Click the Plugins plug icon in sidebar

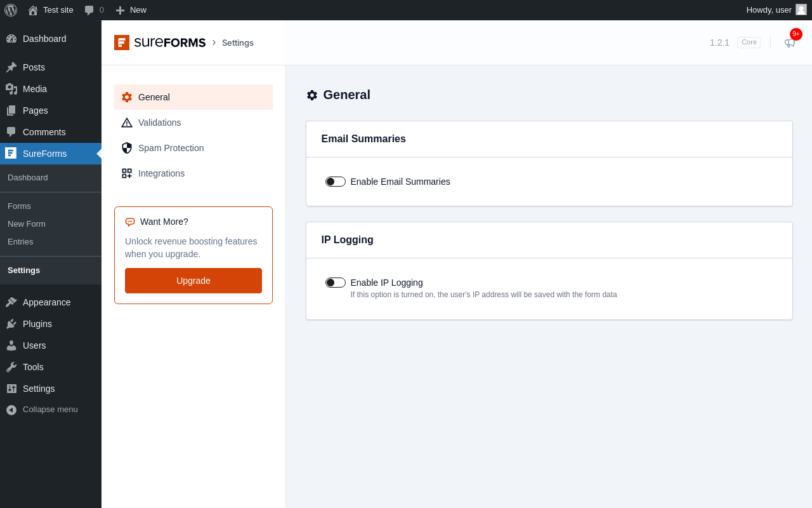coord(11,324)
